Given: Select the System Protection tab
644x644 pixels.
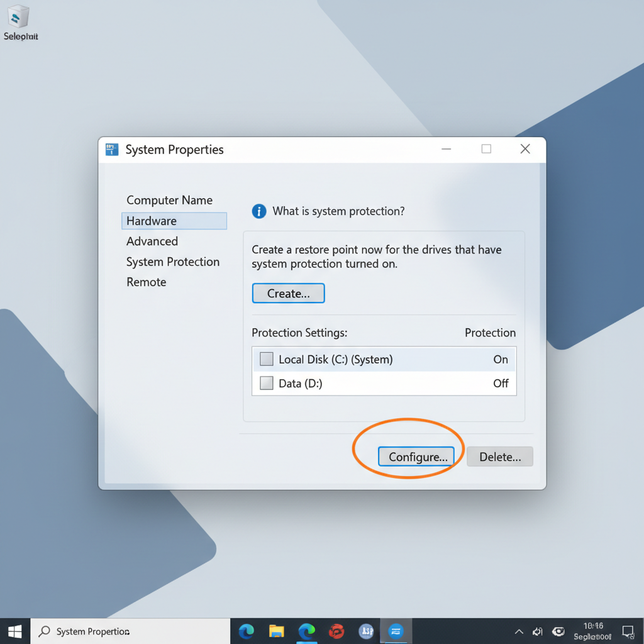Looking at the screenshot, I should coord(173,262).
